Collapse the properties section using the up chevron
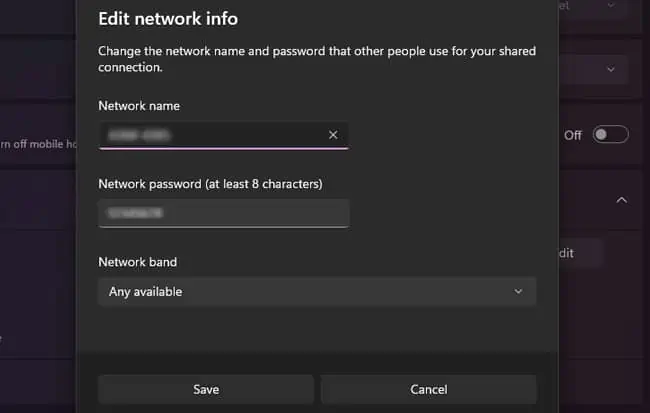 coord(621,200)
